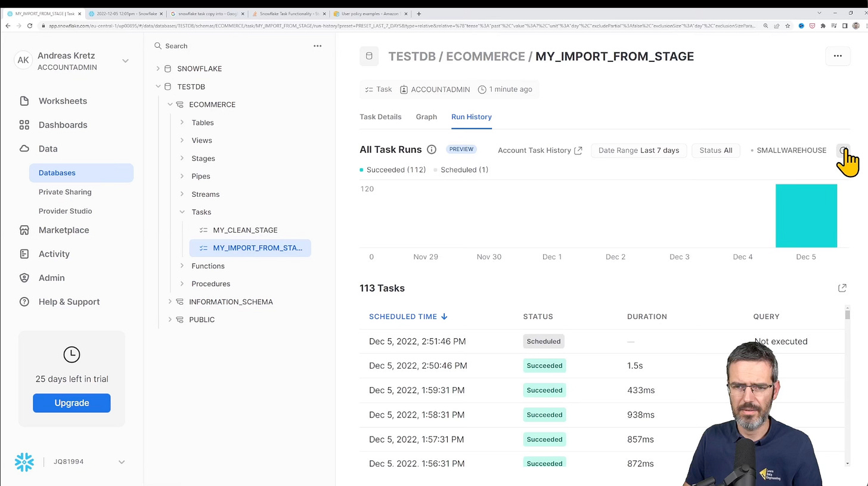
Task: Click the blue Upgrade button
Action: click(x=72, y=403)
